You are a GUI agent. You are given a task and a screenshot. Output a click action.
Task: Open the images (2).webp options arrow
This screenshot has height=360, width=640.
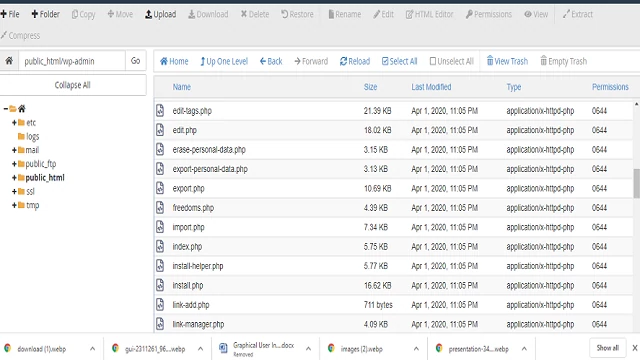tap(416, 349)
